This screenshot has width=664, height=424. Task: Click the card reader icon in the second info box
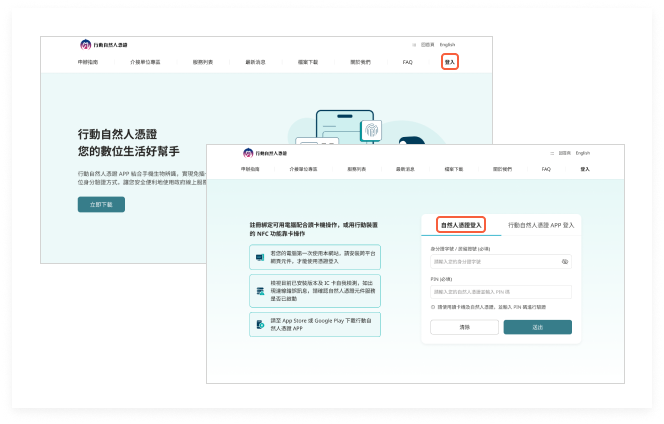point(260,290)
